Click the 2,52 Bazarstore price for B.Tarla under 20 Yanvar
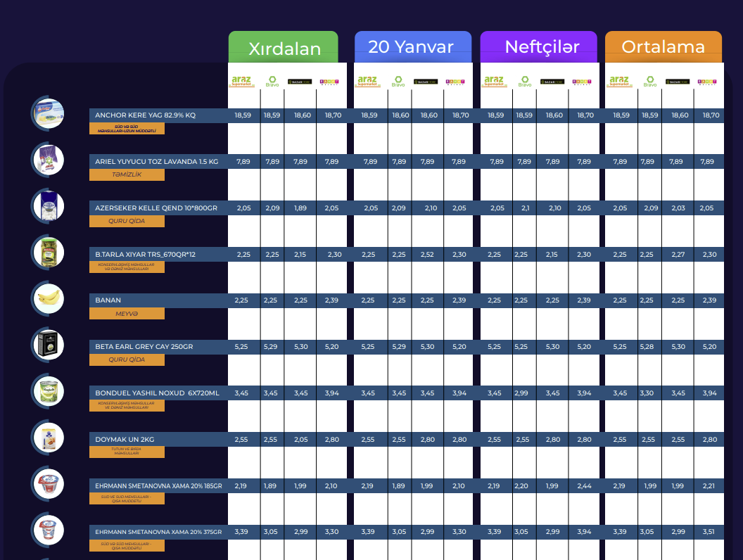Viewport: 743px width, 560px height. tap(427, 255)
